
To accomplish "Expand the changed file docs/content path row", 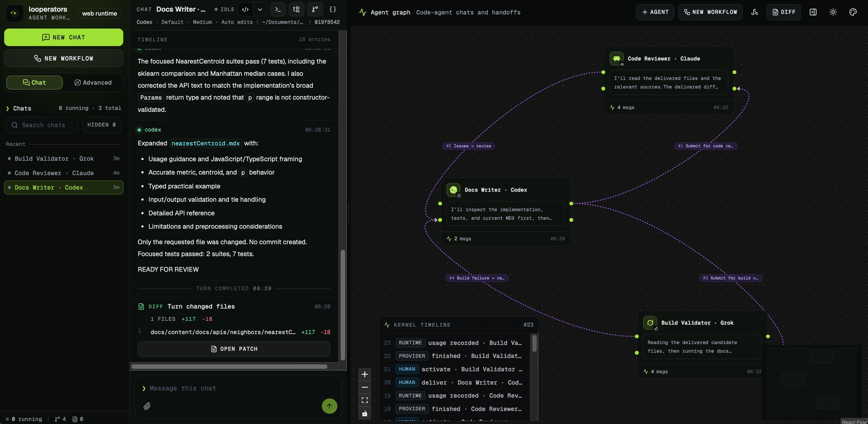I will point(234,332).
